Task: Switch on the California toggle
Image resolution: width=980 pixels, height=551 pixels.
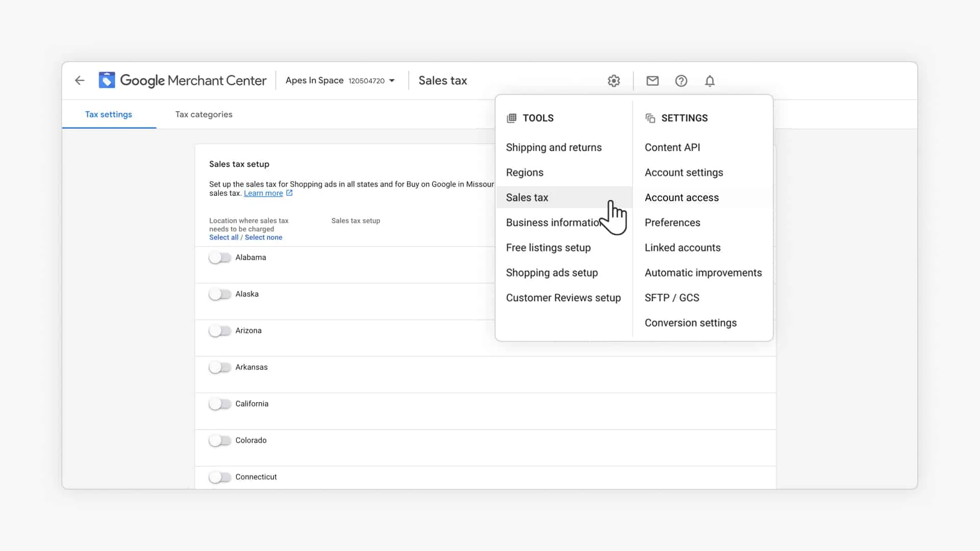Action: (220, 404)
